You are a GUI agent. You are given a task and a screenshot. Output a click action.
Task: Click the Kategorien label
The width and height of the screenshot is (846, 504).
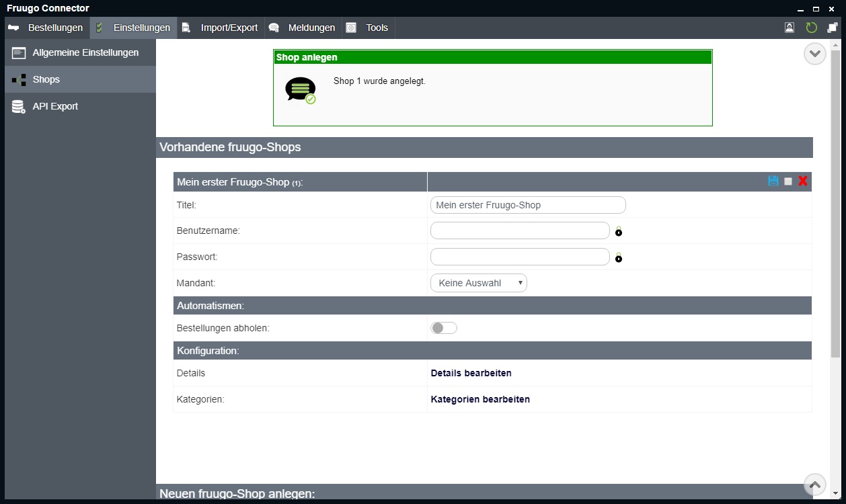[200, 399]
